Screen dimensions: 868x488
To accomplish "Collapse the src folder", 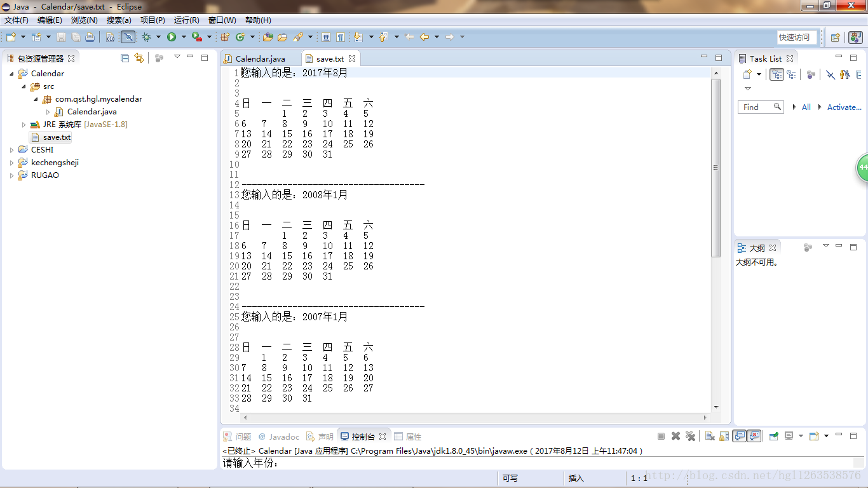I will pos(24,86).
